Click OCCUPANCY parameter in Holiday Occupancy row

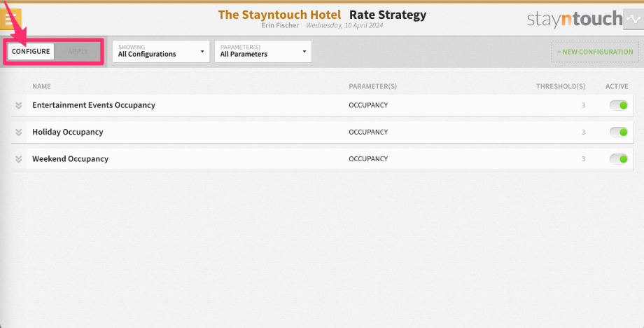pos(368,132)
